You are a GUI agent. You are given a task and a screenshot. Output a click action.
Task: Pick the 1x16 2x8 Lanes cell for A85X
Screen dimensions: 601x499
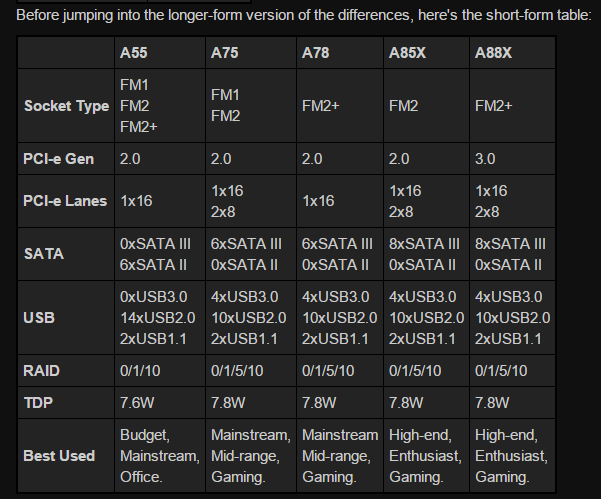(x=427, y=201)
